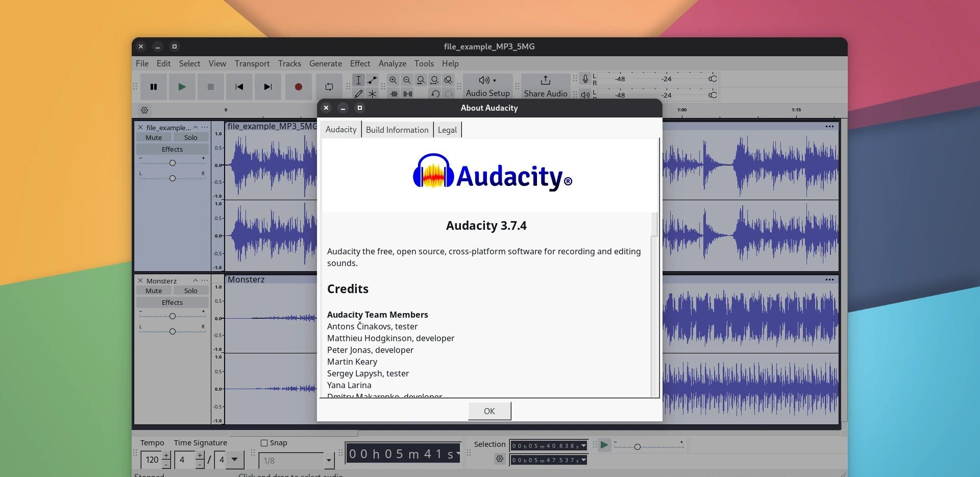The height and width of the screenshot is (477, 980).
Task: Adjust the Monsterz track pan slider
Action: (x=172, y=331)
